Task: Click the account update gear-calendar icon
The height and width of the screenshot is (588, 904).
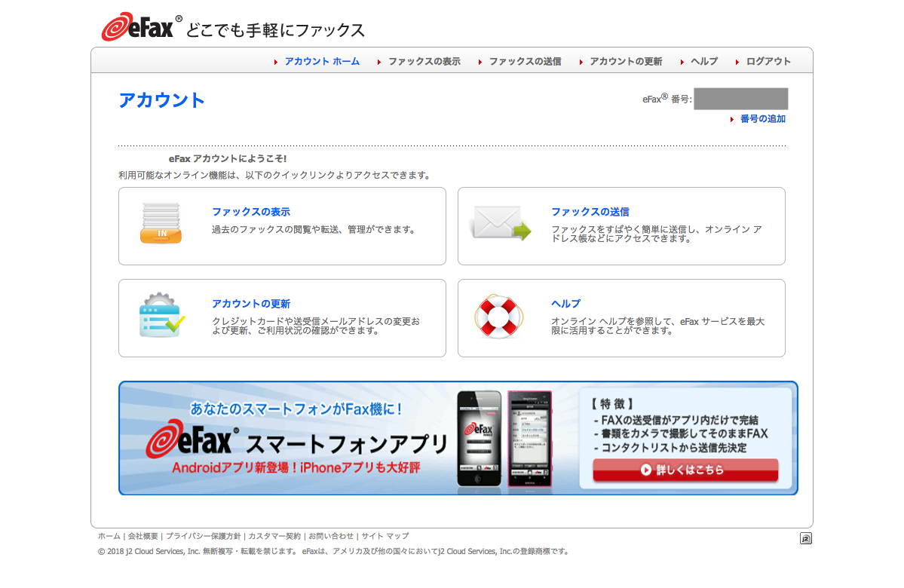Action: (162, 315)
